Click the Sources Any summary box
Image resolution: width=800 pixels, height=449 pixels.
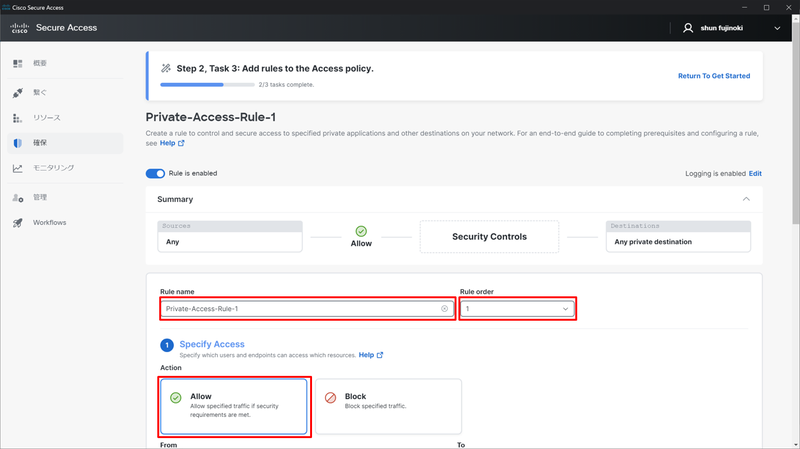pos(230,236)
